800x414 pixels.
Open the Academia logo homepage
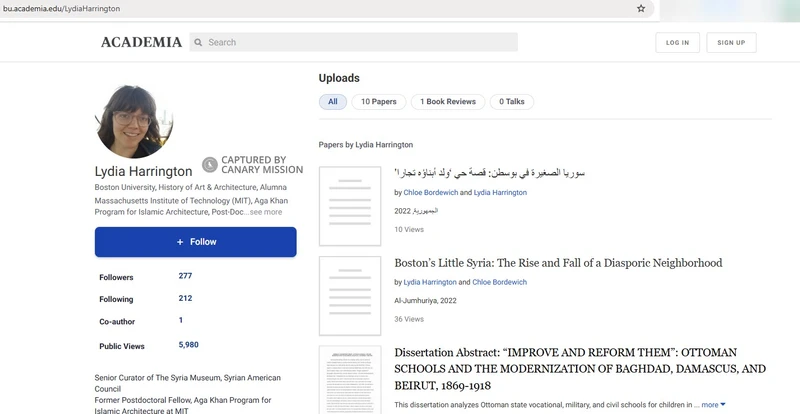pos(141,42)
